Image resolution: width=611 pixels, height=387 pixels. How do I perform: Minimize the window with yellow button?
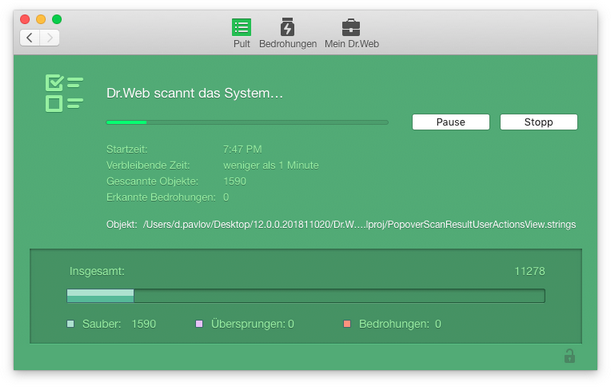point(41,19)
